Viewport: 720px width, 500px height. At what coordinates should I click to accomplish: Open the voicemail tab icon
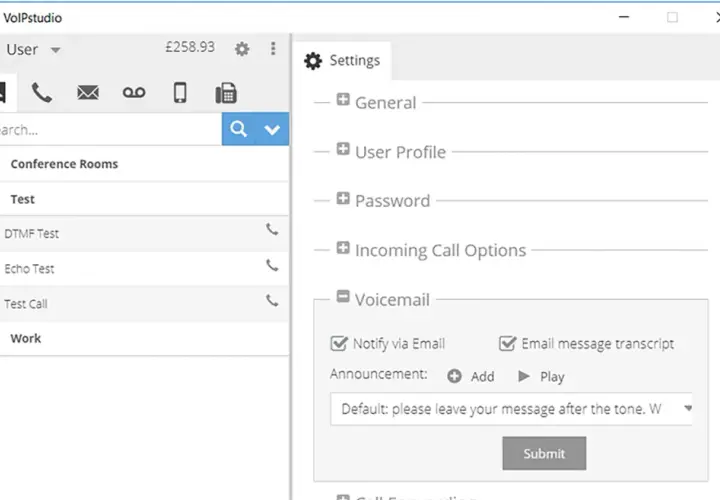[x=134, y=93]
